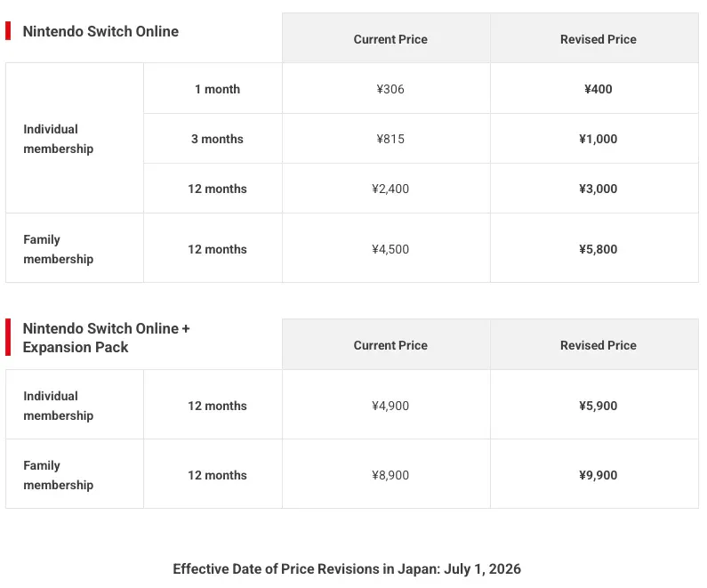Click the ¥3,000 revised price

tap(599, 189)
